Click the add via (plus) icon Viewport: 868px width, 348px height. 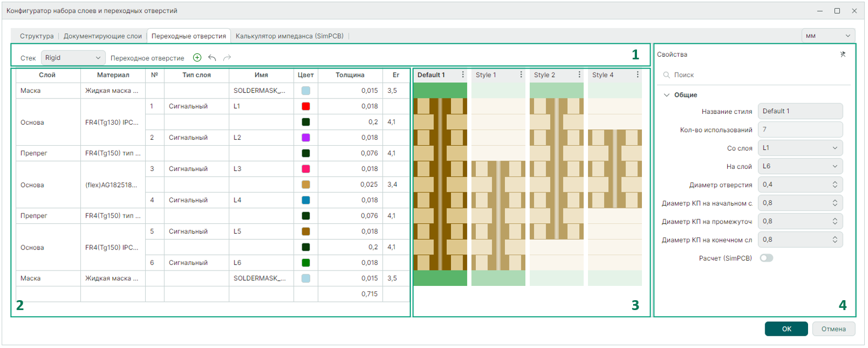pyautogui.click(x=197, y=58)
